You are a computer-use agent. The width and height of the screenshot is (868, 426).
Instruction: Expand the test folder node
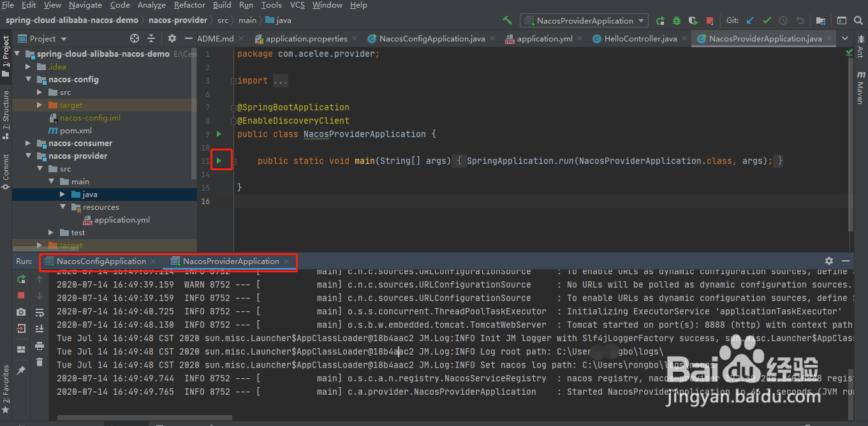coord(52,233)
